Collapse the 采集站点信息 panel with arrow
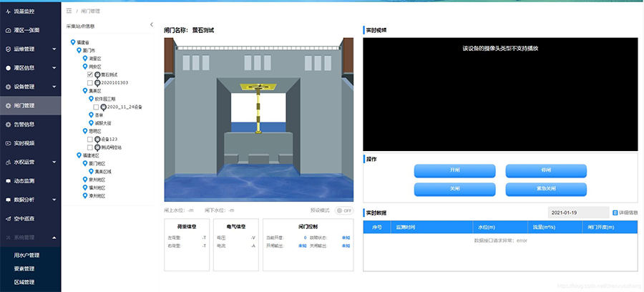The width and height of the screenshot is (644, 292). click(151, 25)
